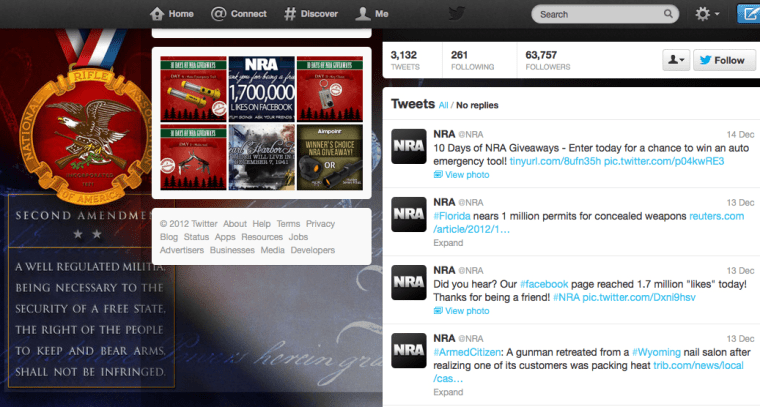Open the settings gear dropdown
This screenshot has height=407, width=760.
click(707, 14)
